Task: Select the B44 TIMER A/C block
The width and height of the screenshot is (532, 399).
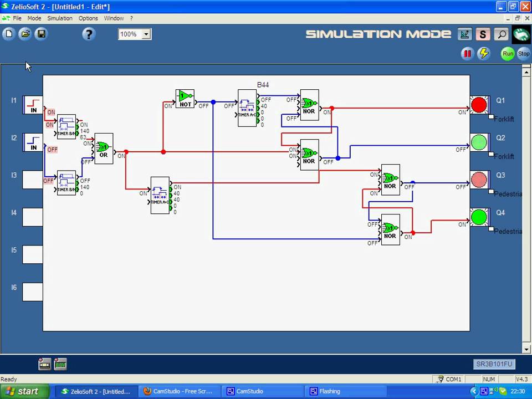Action: pos(247,108)
